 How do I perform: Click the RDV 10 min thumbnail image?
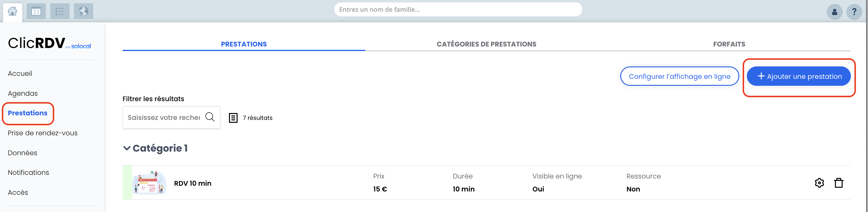pyautogui.click(x=149, y=182)
